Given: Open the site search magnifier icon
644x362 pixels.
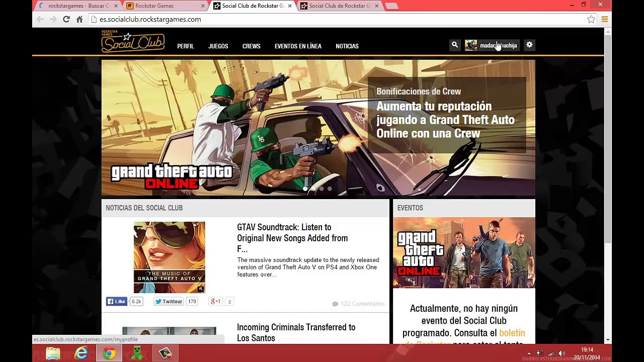Looking at the screenshot, I should (455, 45).
